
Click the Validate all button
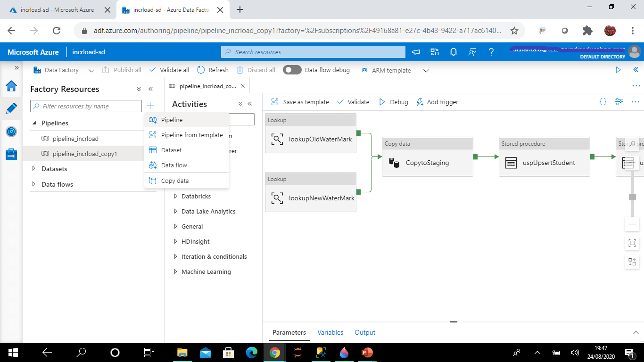tap(169, 70)
